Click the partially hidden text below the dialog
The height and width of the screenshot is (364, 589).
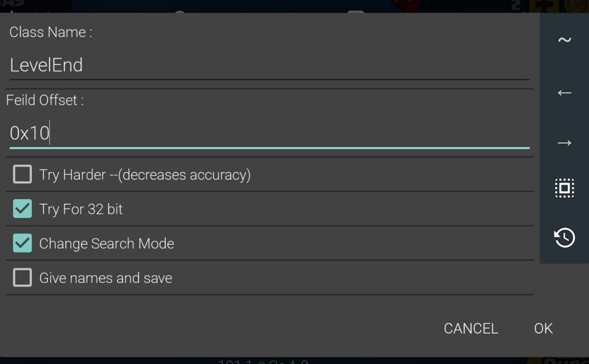click(263, 361)
